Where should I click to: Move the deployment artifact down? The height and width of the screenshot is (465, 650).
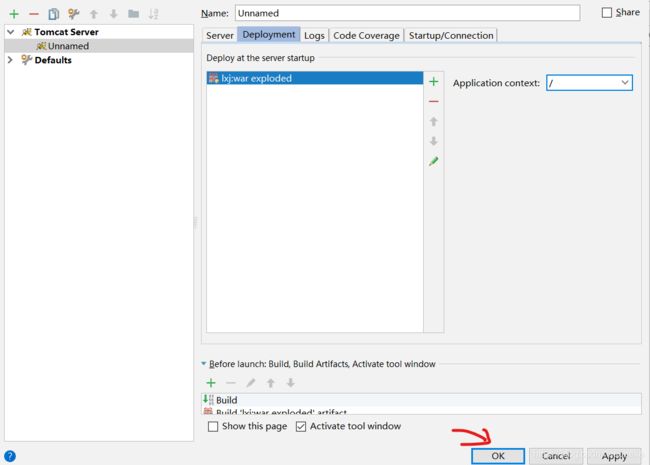point(434,141)
